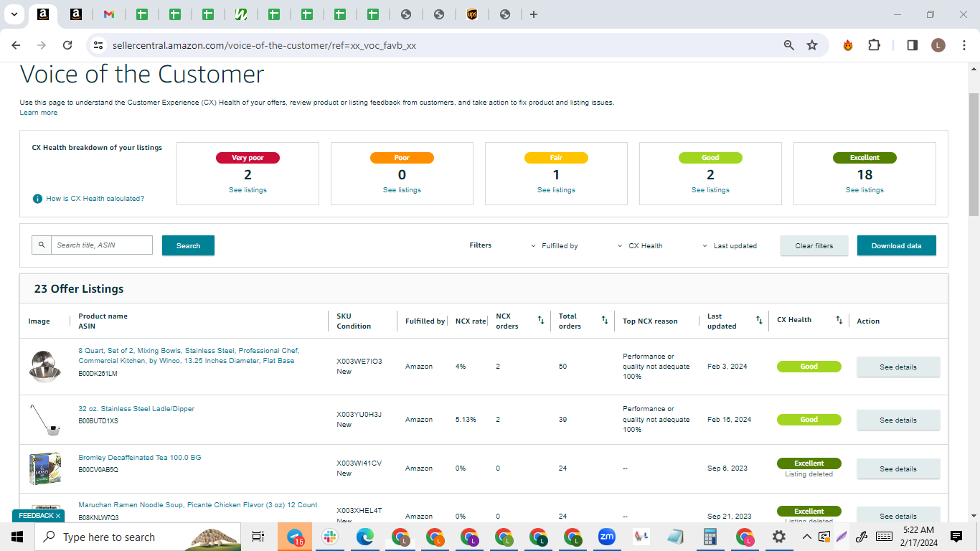Viewport: 980px width, 551px height.
Task: View site information icon in address bar
Action: (x=99, y=45)
